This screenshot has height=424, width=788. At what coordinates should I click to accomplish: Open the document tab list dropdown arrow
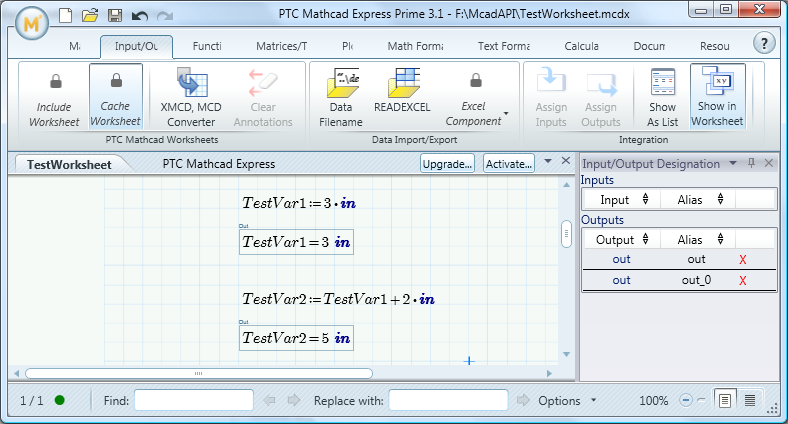548,161
